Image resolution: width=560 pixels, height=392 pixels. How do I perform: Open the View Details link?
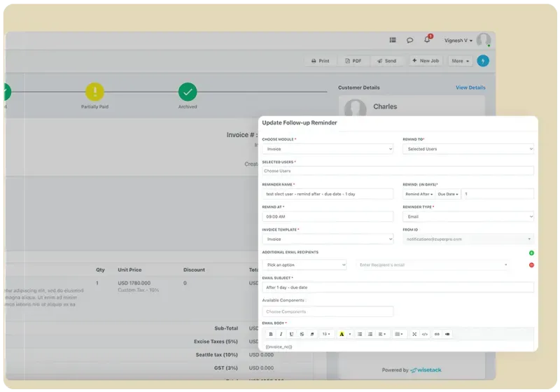point(470,87)
